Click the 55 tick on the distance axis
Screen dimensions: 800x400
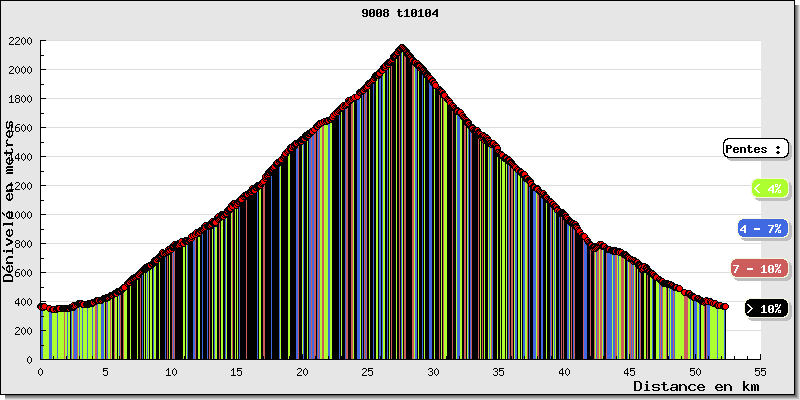pos(761,371)
